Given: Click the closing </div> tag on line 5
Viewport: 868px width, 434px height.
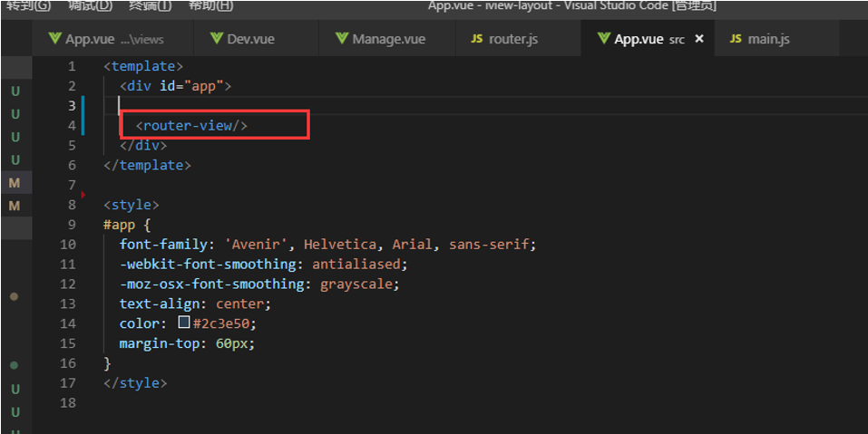Looking at the screenshot, I should pyautogui.click(x=142, y=145).
